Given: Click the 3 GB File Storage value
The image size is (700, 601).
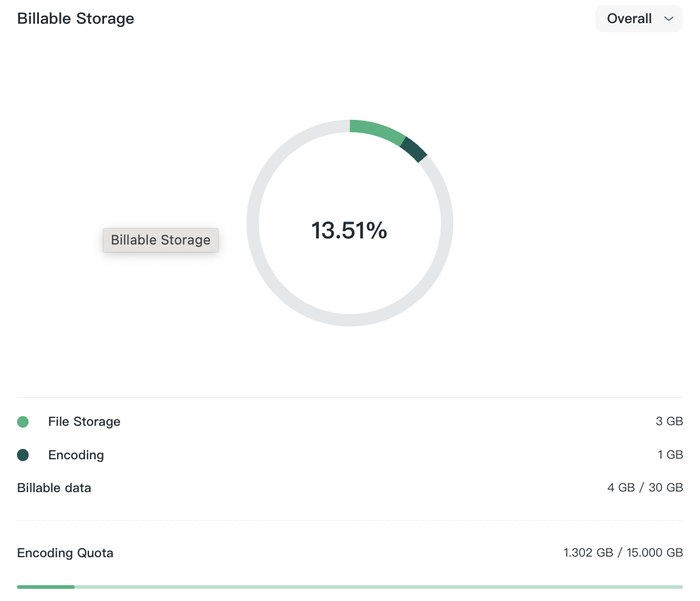Looking at the screenshot, I should 669,422.
